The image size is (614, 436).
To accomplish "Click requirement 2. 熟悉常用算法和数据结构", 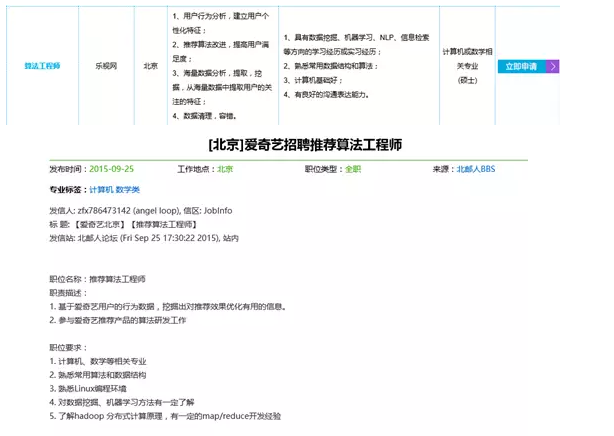I will 98,375.
